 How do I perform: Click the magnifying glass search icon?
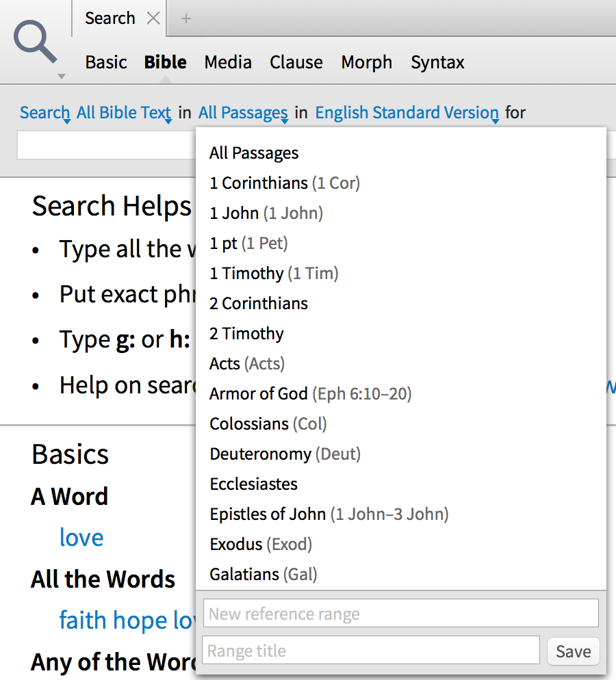[37, 44]
